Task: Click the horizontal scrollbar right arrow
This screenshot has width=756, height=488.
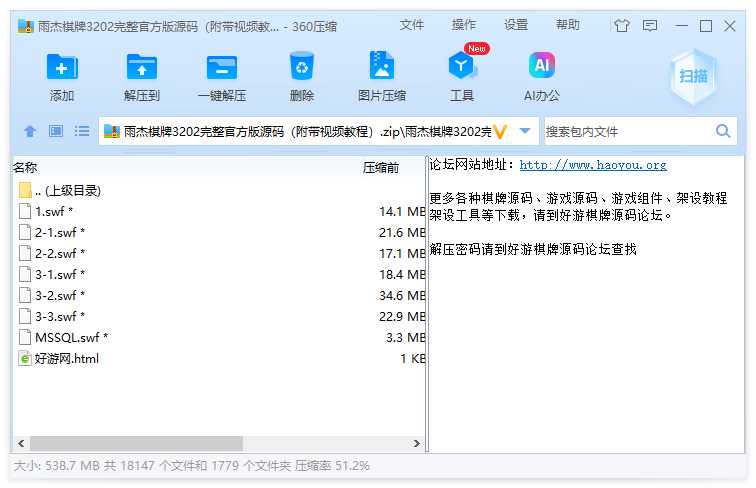Action: click(417, 443)
